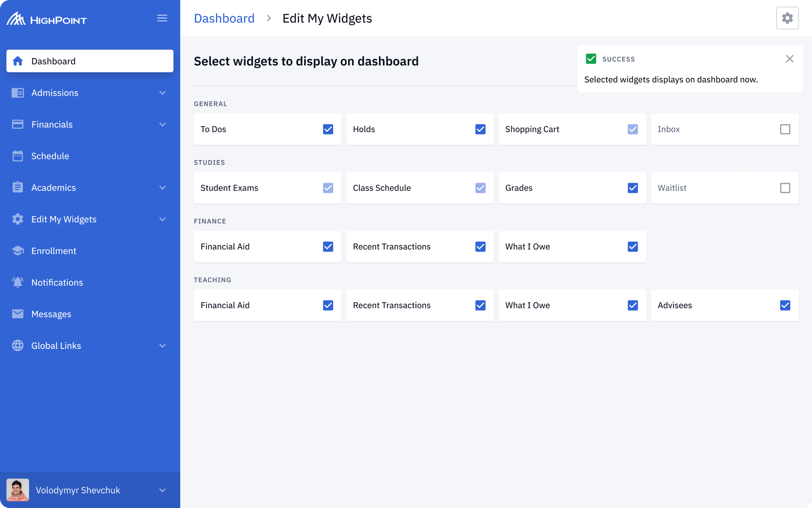Select Dashboard in the sidebar menu
Viewport: 812px width, 508px height.
point(53,61)
